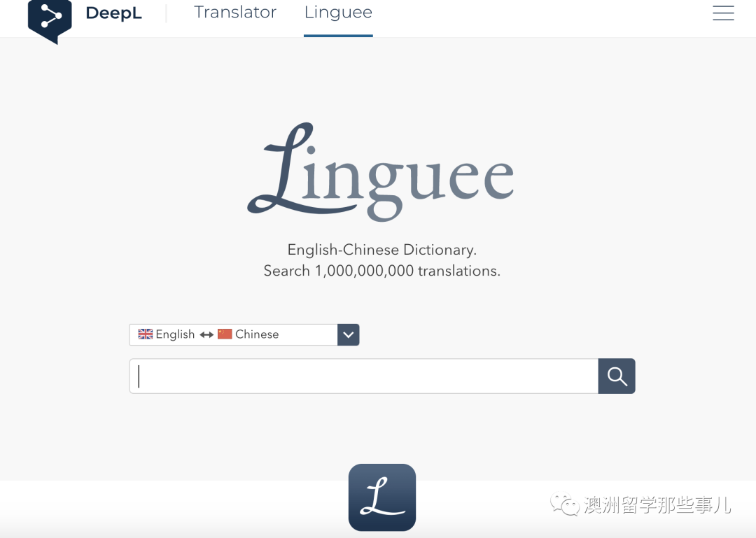Click the bidirectional arrow between languages
This screenshot has height=538, width=756.
point(206,334)
